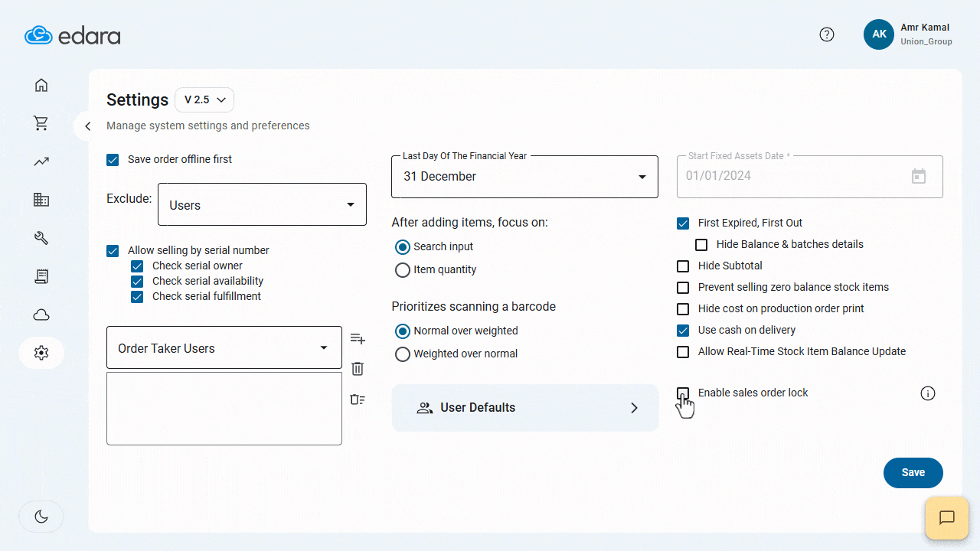
Task: Select the Item quantity radio option
Action: [x=403, y=270]
